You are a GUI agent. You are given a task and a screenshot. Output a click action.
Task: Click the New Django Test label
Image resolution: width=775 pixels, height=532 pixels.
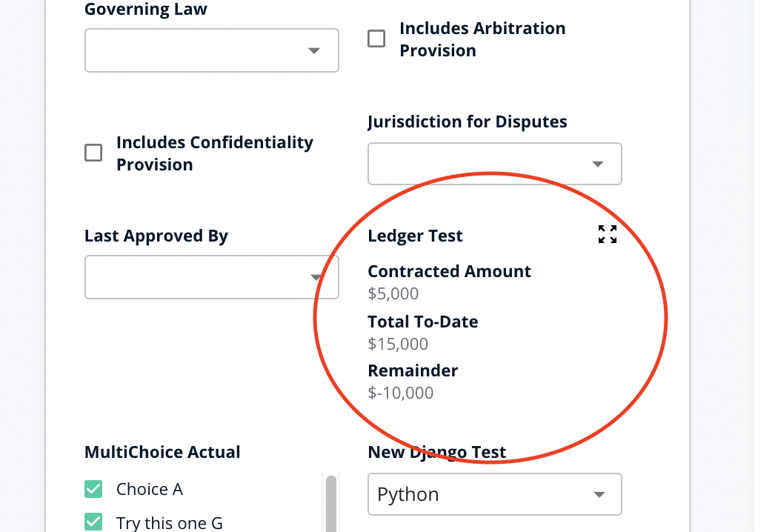pyautogui.click(x=437, y=452)
